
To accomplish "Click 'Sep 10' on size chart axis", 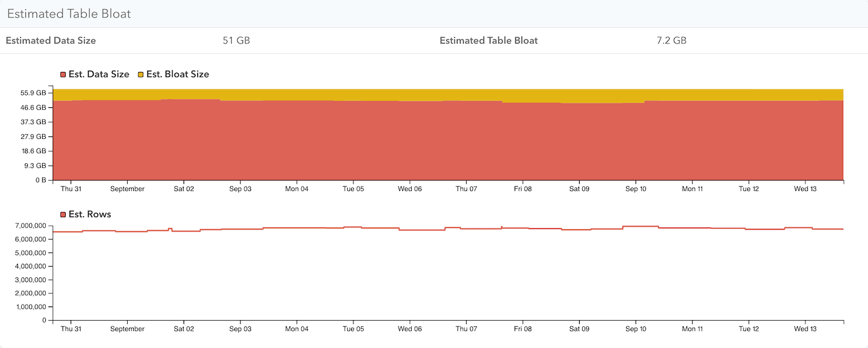I will coord(635,189).
